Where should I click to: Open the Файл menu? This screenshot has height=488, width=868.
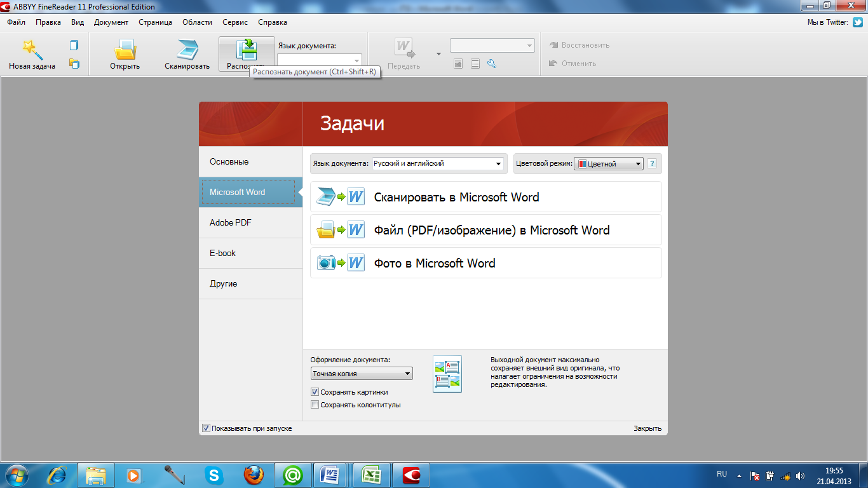pyautogui.click(x=17, y=22)
